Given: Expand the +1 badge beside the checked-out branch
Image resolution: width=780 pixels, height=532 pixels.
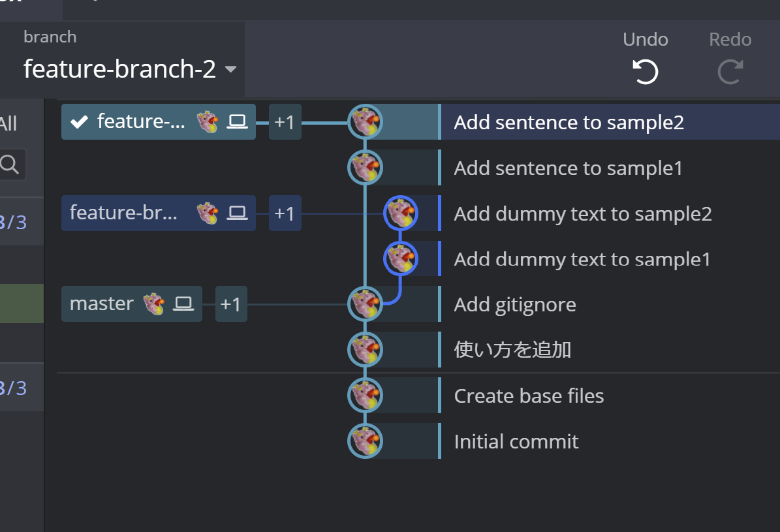Looking at the screenshot, I should click(285, 122).
